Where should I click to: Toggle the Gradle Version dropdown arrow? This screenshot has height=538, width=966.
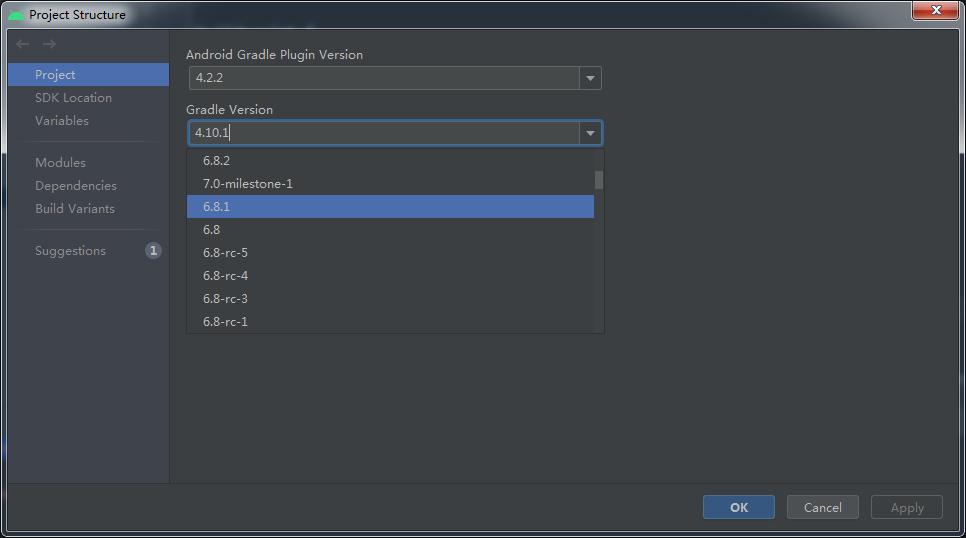coord(590,133)
